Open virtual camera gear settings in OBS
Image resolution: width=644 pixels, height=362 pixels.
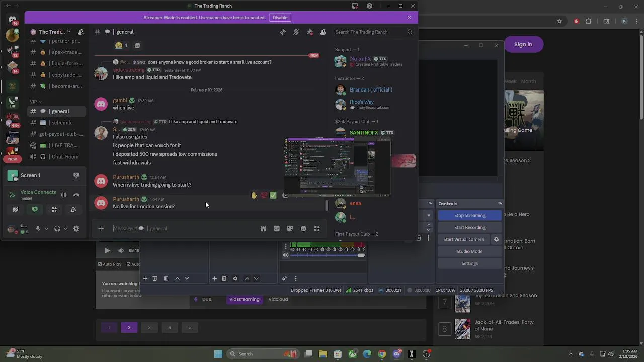pyautogui.click(x=496, y=239)
